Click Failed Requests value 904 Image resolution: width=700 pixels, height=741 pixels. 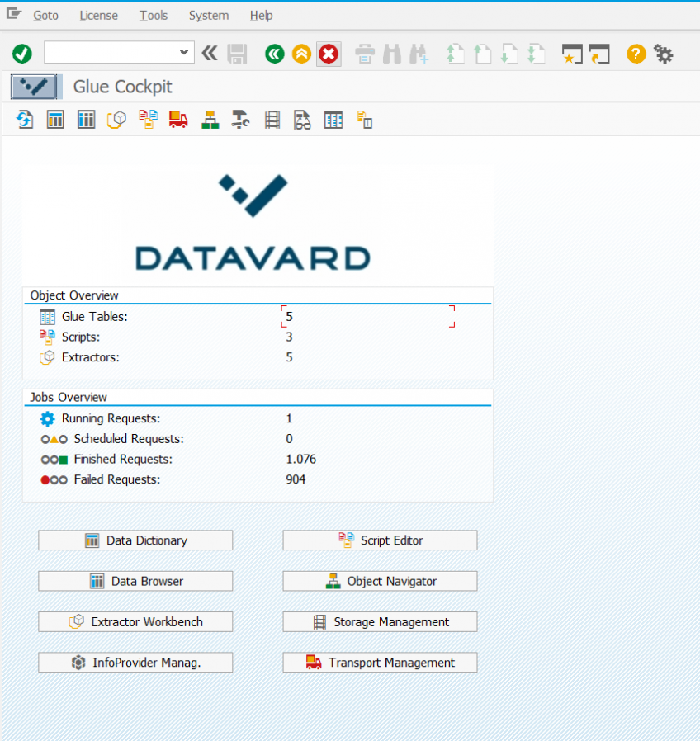[x=296, y=479]
